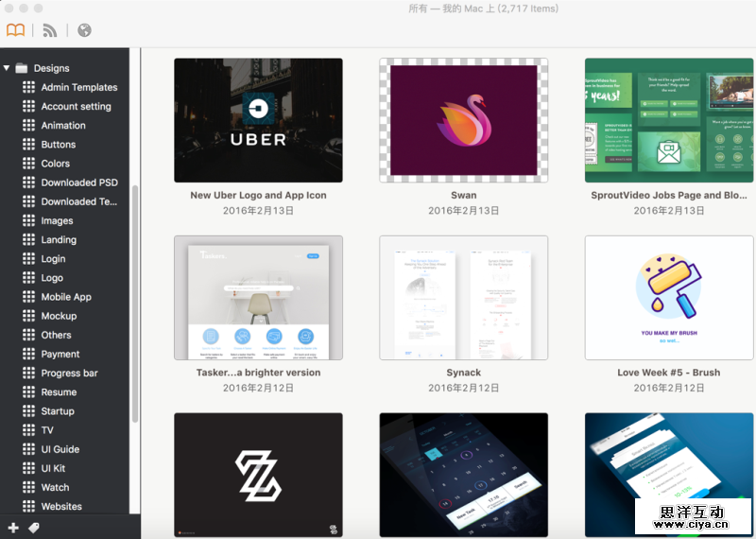
Task: Open the Animation collection
Action: [x=63, y=126]
